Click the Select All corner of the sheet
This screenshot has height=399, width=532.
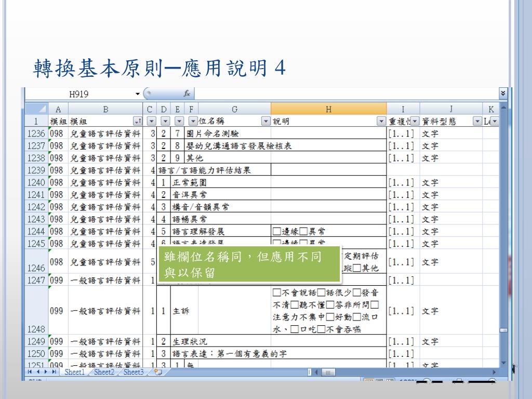click(37, 109)
